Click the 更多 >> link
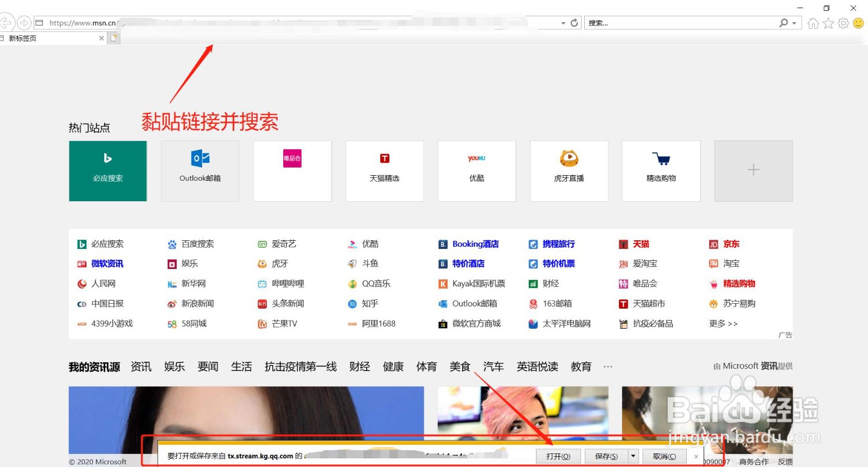The width and height of the screenshot is (868, 467). tap(723, 324)
